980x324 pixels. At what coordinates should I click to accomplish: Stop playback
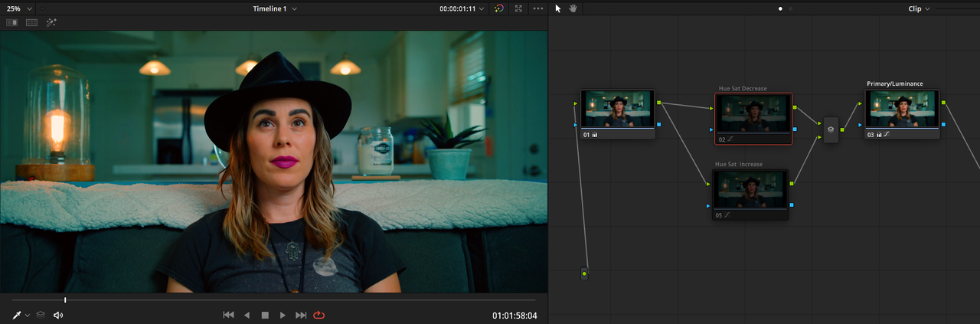[265, 315]
